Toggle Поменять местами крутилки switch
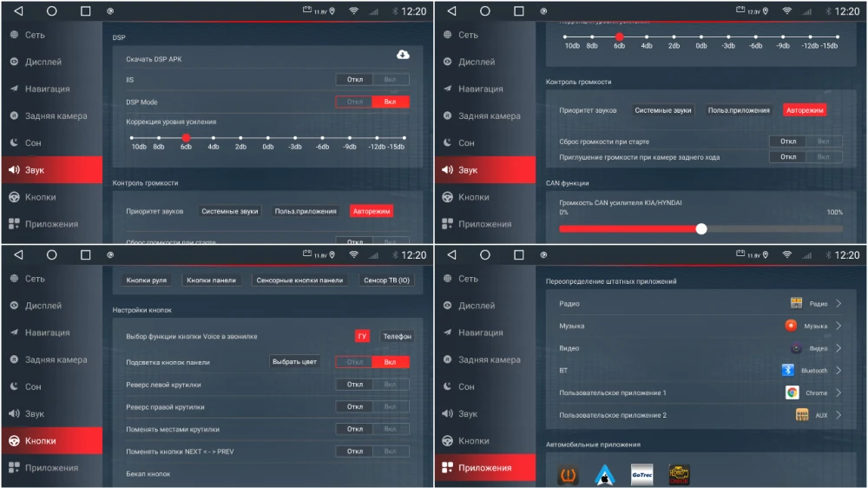Viewport: 868px width, 488px height. (372, 429)
